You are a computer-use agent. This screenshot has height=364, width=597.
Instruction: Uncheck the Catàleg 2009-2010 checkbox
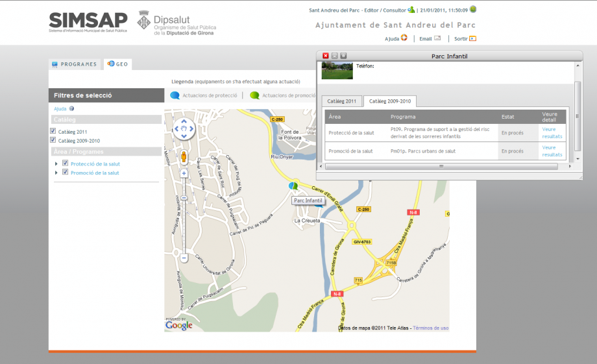click(53, 140)
